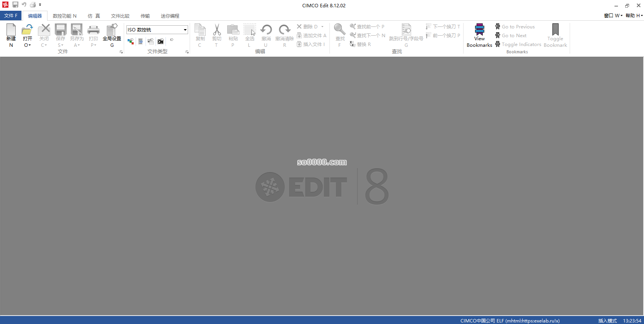Click the 删除 D button

[307, 26]
